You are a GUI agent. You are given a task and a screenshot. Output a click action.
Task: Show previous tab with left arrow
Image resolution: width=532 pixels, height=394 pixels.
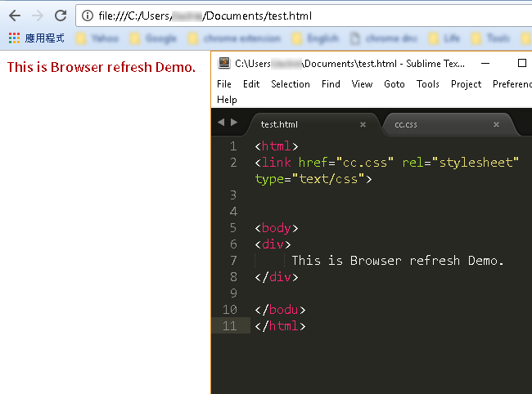click(x=221, y=123)
